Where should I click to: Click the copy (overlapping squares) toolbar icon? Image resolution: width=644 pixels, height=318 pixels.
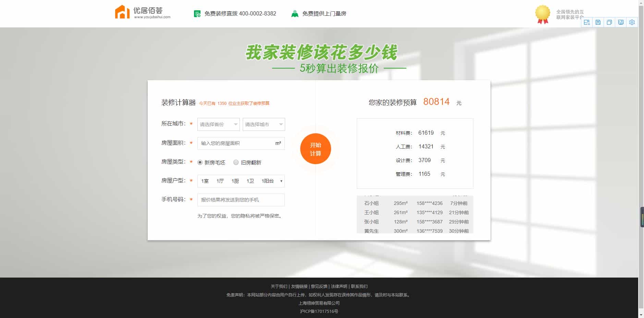(x=609, y=22)
